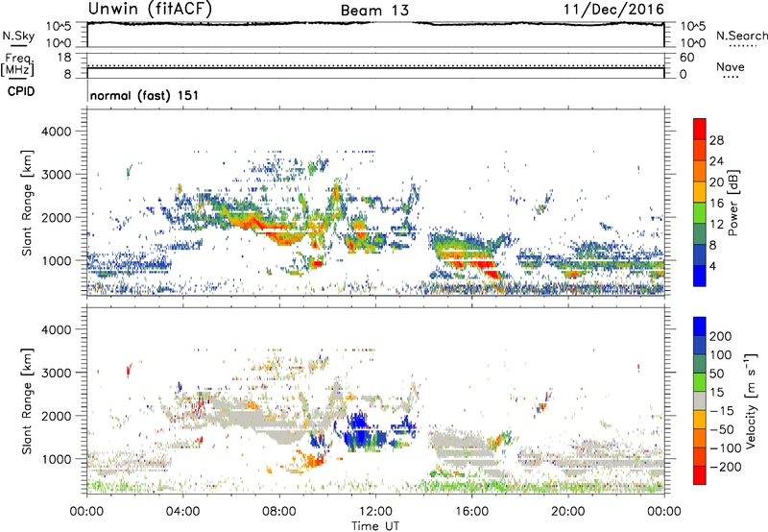768x532 pixels.
Task: Click the "N.Search" legend label
Action: pyautogui.click(x=742, y=36)
